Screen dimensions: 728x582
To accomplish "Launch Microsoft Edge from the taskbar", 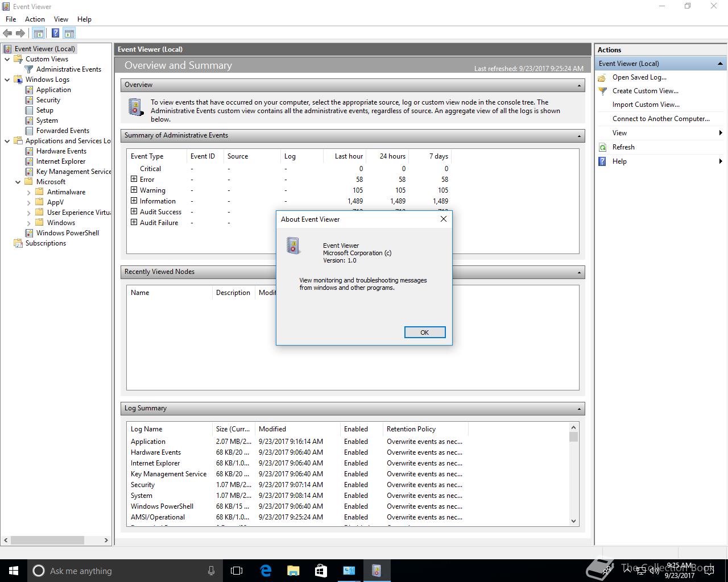I will point(266,571).
